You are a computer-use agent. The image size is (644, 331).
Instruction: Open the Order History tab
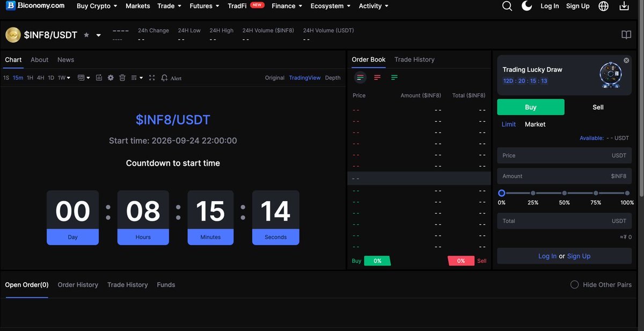point(78,285)
